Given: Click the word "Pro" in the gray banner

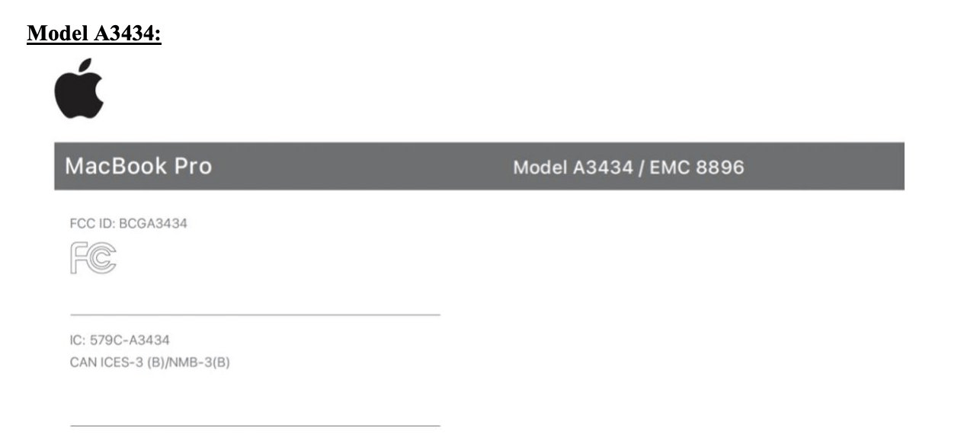Looking at the screenshot, I should coord(193,166).
